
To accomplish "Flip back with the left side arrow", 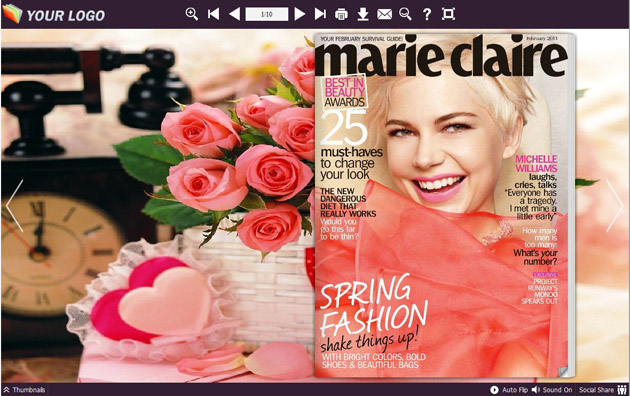I will (14, 206).
